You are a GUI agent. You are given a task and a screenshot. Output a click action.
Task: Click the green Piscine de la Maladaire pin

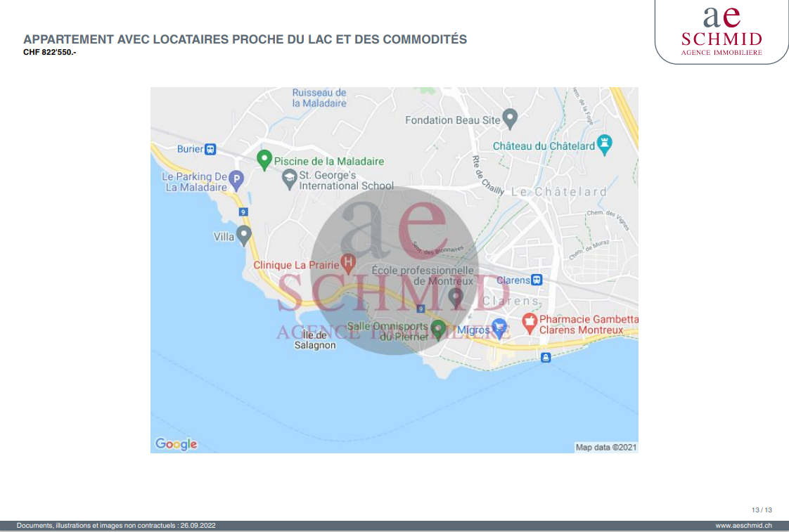click(264, 160)
